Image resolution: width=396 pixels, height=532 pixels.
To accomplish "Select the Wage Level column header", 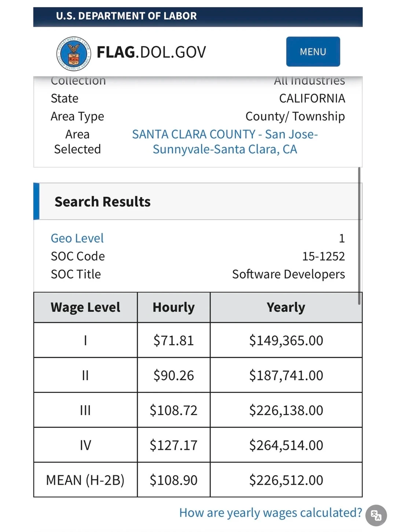I will tap(85, 307).
